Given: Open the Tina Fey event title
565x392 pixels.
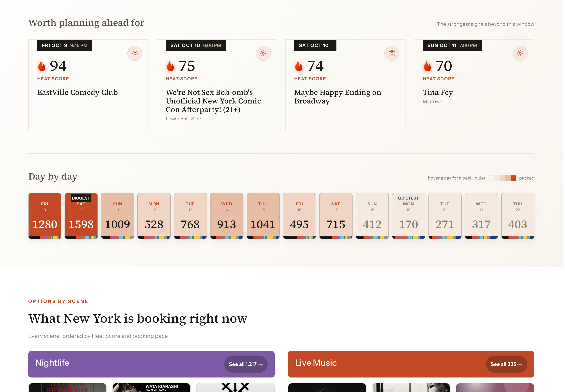Looking at the screenshot, I should tap(438, 92).
